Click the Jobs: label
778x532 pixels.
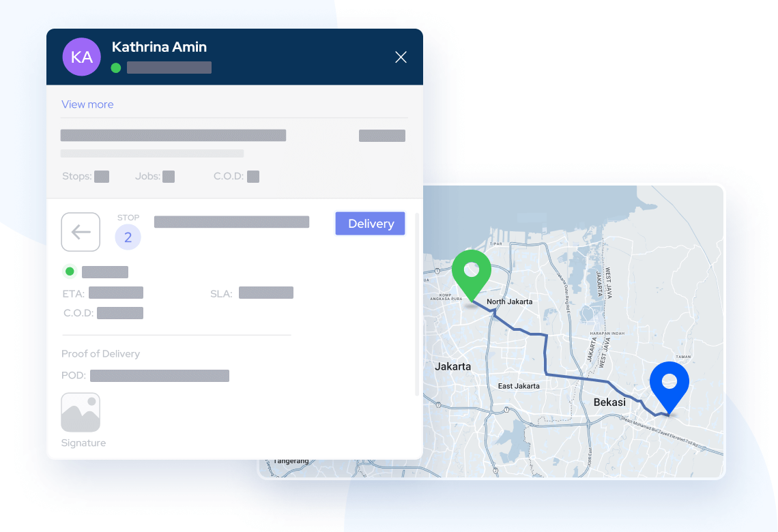pos(148,177)
